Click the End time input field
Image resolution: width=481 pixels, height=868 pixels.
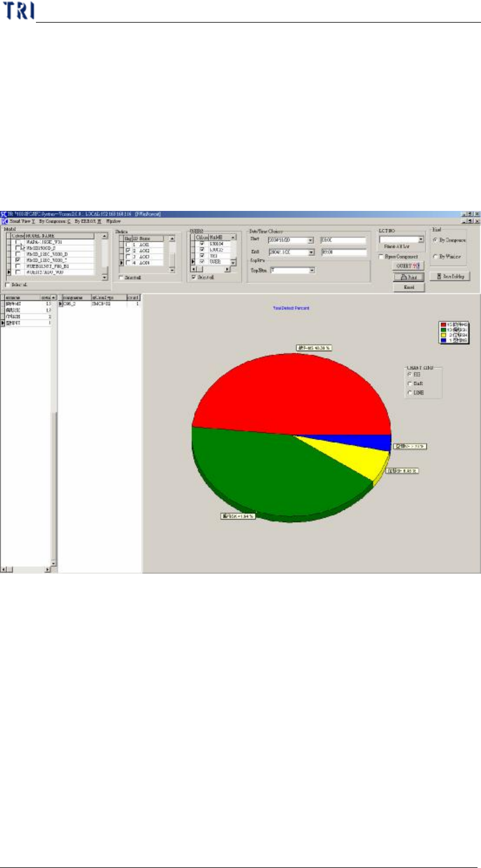[343, 252]
